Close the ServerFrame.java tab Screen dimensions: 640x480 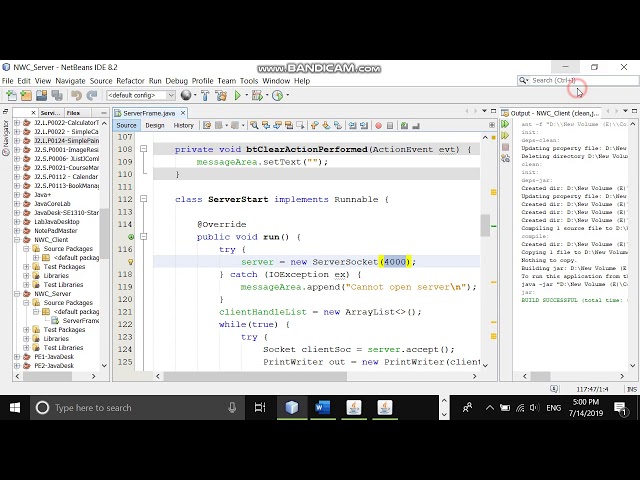(x=183, y=113)
